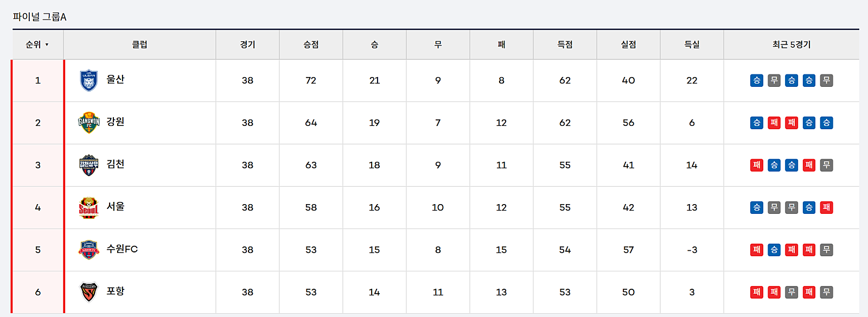
Task: Click the Ulsan club crest icon
Action: tap(88, 80)
